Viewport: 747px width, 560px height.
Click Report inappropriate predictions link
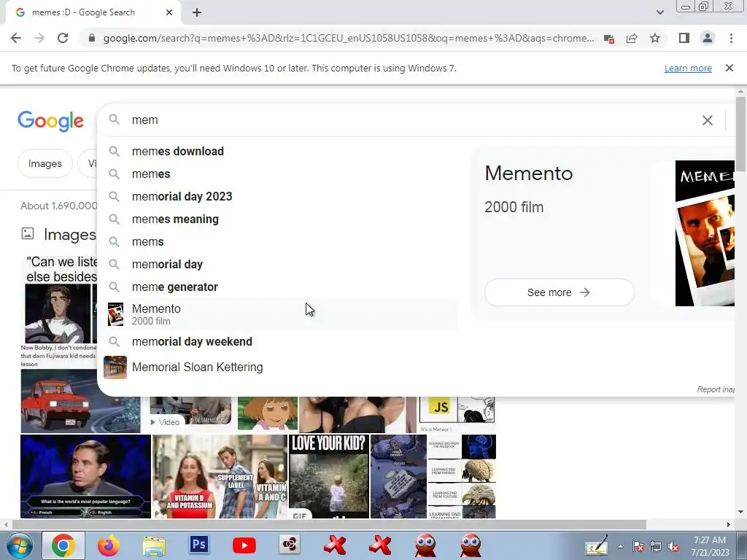(x=716, y=389)
